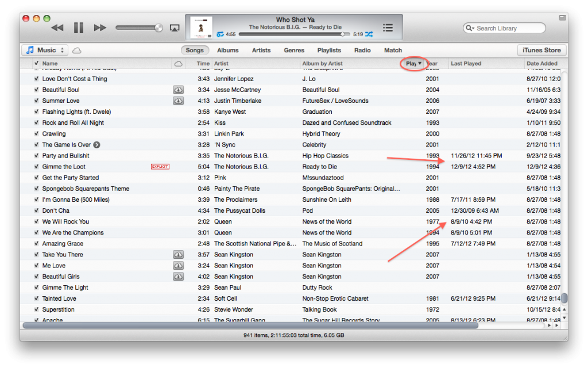Uncheck the Love Don't Cost a Thing checkbox
588x368 pixels.
click(x=36, y=79)
